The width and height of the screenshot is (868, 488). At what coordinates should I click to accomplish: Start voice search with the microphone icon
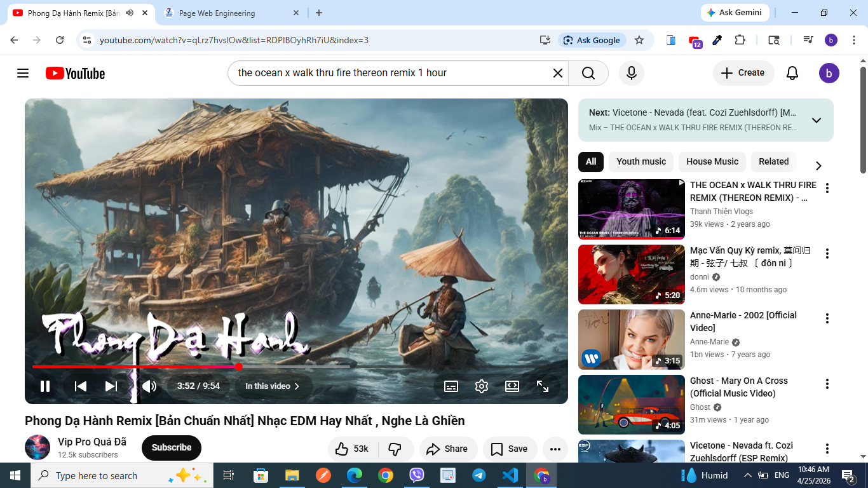(x=632, y=73)
